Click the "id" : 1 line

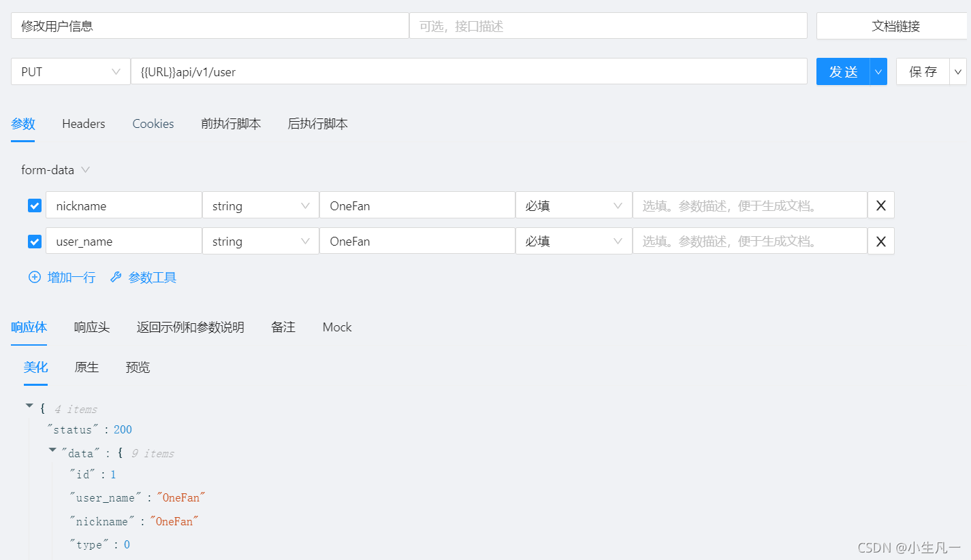tap(93, 474)
